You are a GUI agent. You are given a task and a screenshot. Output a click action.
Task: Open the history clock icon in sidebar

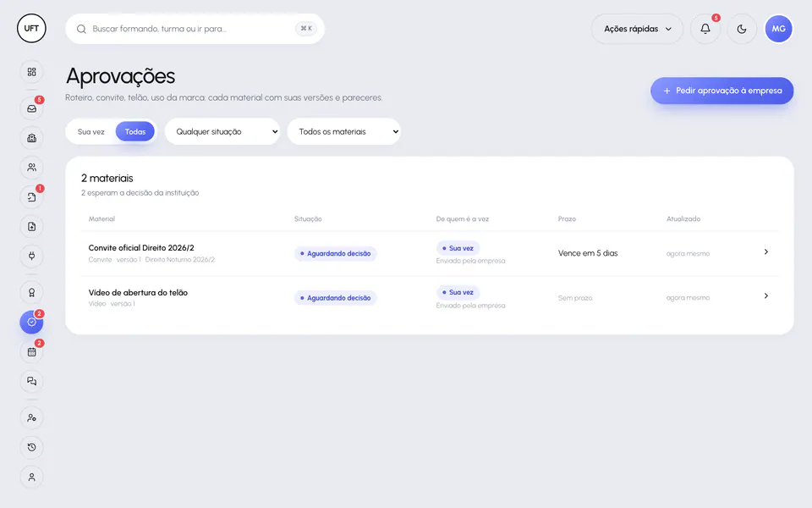31,447
